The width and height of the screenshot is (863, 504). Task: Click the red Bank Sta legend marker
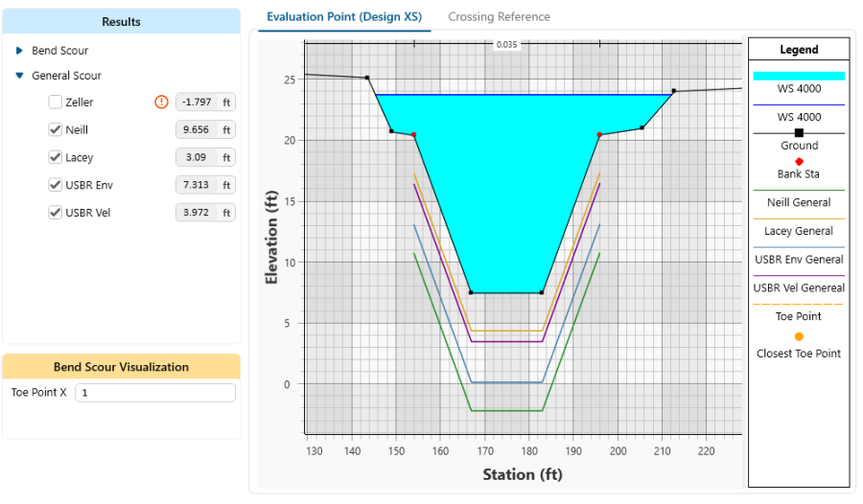(x=799, y=161)
